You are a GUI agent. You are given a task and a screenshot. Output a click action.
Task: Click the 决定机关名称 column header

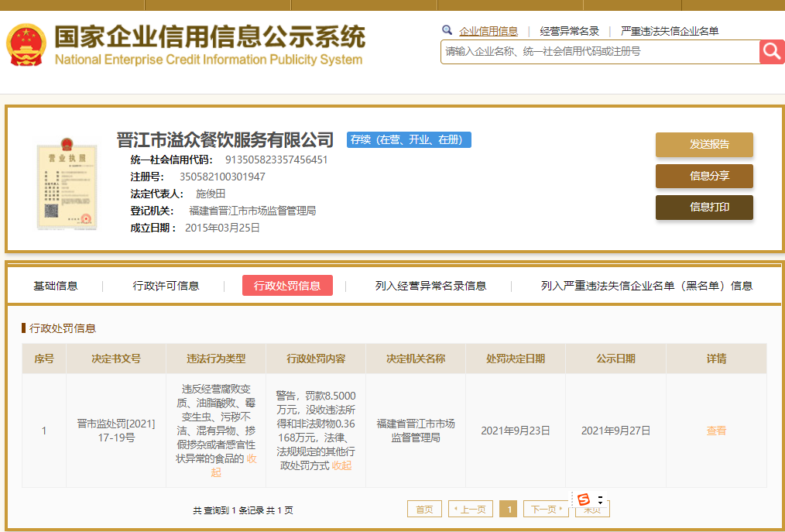coord(416,359)
